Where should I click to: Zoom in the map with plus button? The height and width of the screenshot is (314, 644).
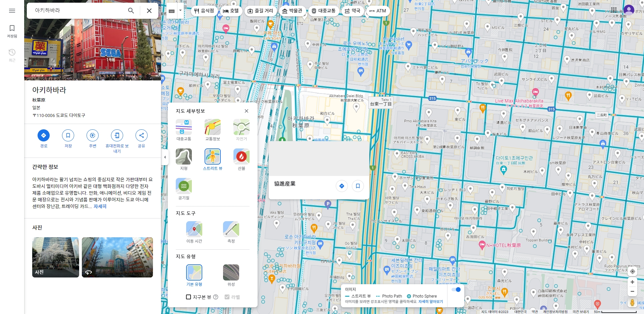632,282
